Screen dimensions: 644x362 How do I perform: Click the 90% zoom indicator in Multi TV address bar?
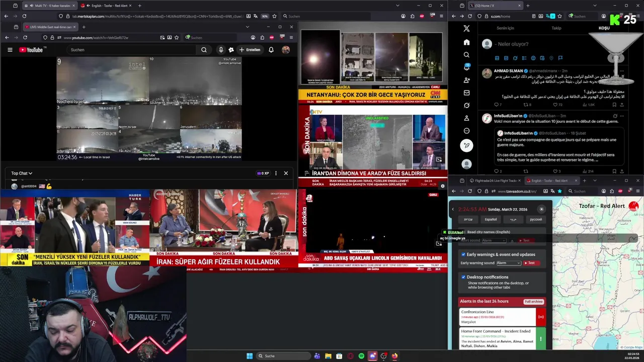point(265,16)
